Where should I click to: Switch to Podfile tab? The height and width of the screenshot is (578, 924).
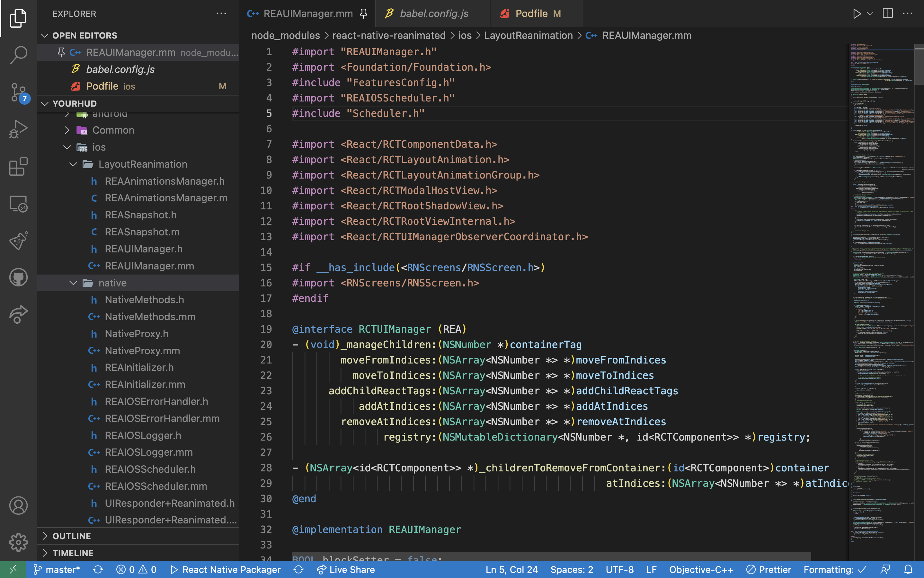click(x=536, y=14)
